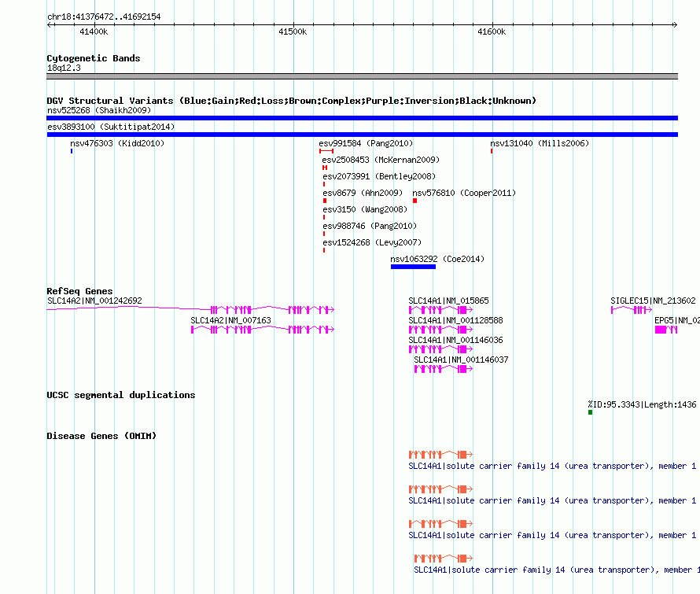Open the esv991584 (Pang2010) variant

coord(366,143)
